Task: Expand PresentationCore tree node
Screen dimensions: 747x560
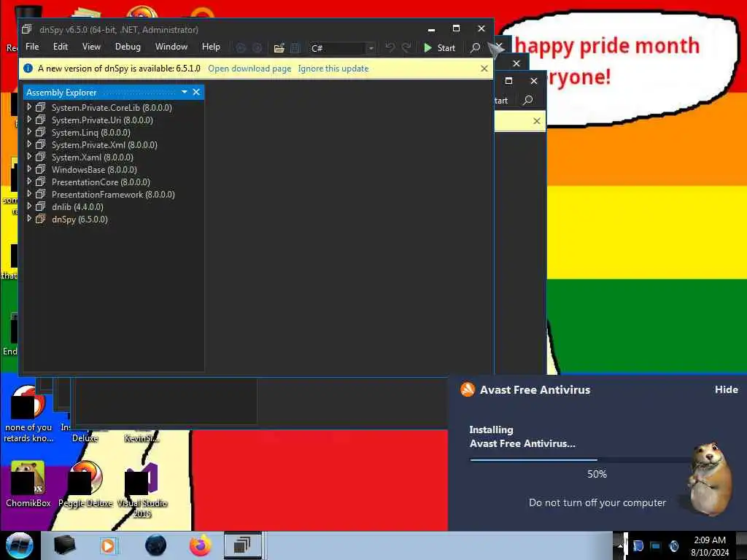Action: point(29,182)
